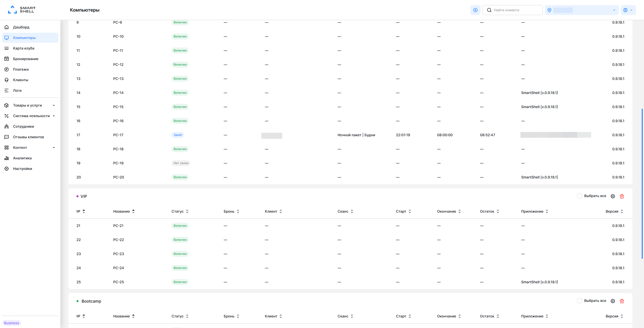
Task: Delete the VIP group with trash icon
Action: pyautogui.click(x=622, y=196)
